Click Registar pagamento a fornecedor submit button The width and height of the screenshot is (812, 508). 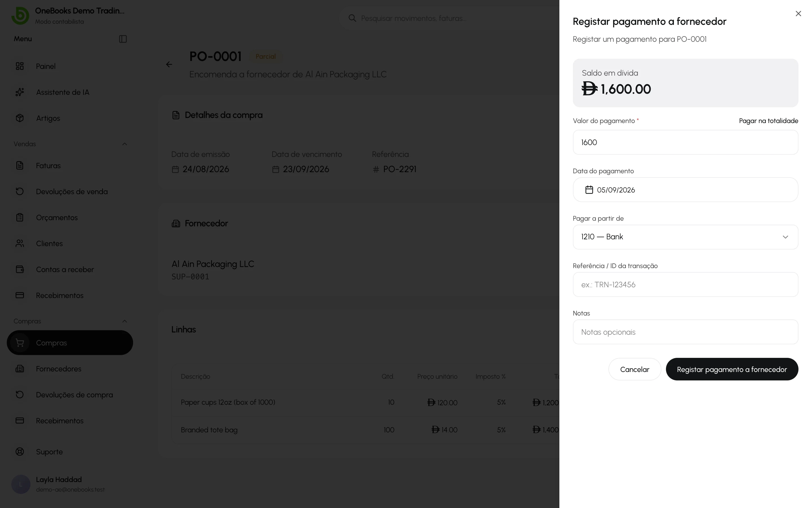click(732, 369)
